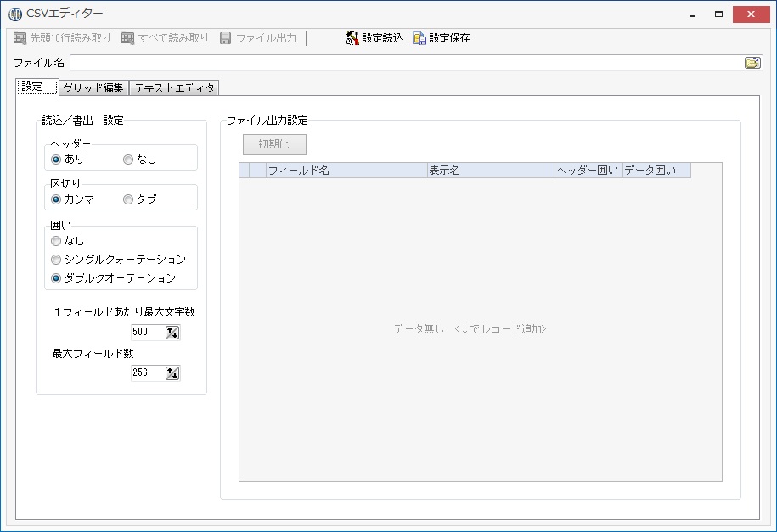Select ダブルクオーテーション enclosure option
Image resolution: width=777 pixels, height=532 pixels.
tap(56, 278)
